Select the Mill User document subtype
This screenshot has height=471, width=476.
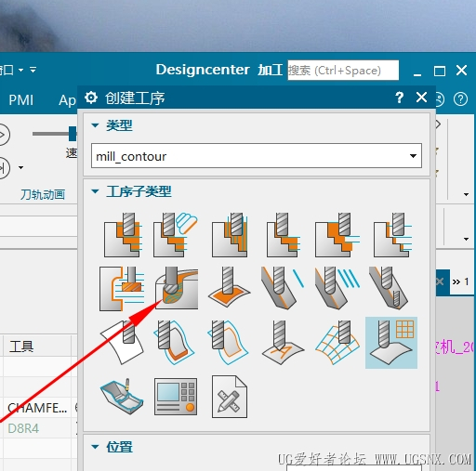pyautogui.click(x=230, y=397)
